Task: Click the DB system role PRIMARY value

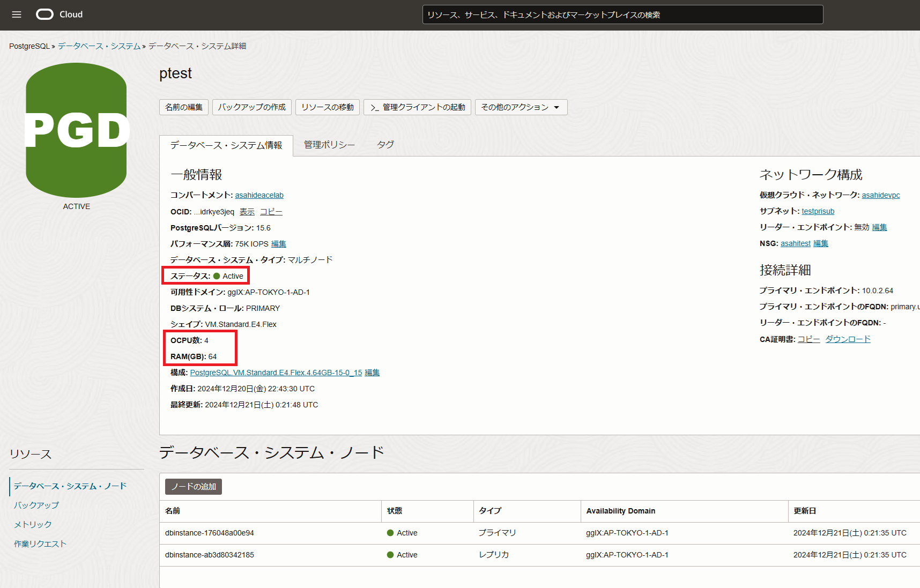Action: click(263, 308)
